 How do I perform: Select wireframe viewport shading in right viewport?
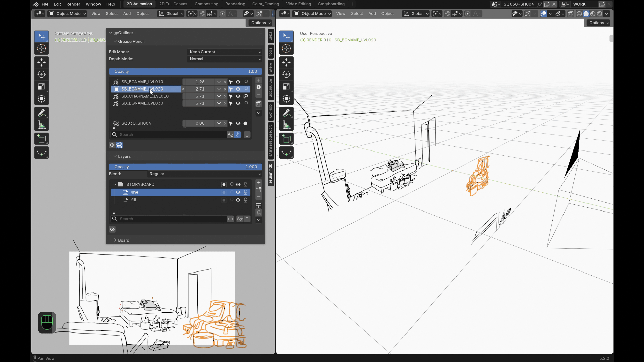click(x=579, y=14)
